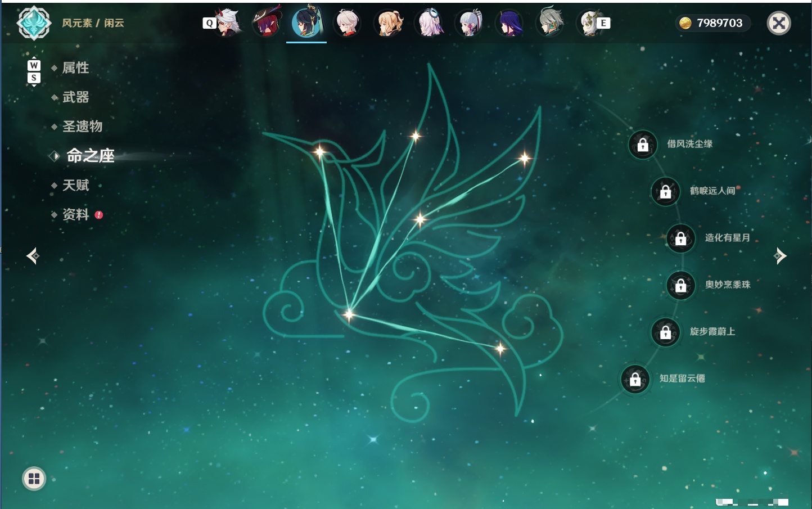The image size is (812, 509).
Task: Go to next character with right arrow
Action: [x=780, y=256]
